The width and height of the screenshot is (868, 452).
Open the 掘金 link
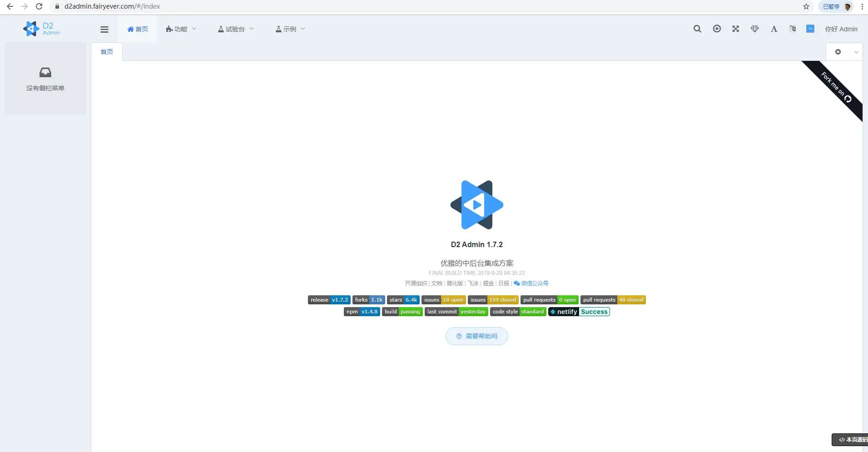tap(488, 283)
